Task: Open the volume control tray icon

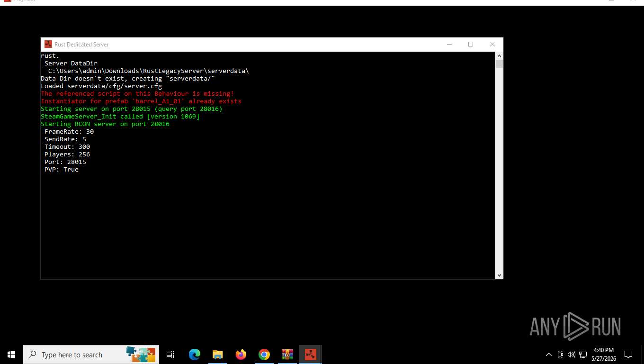Action: (572, 355)
